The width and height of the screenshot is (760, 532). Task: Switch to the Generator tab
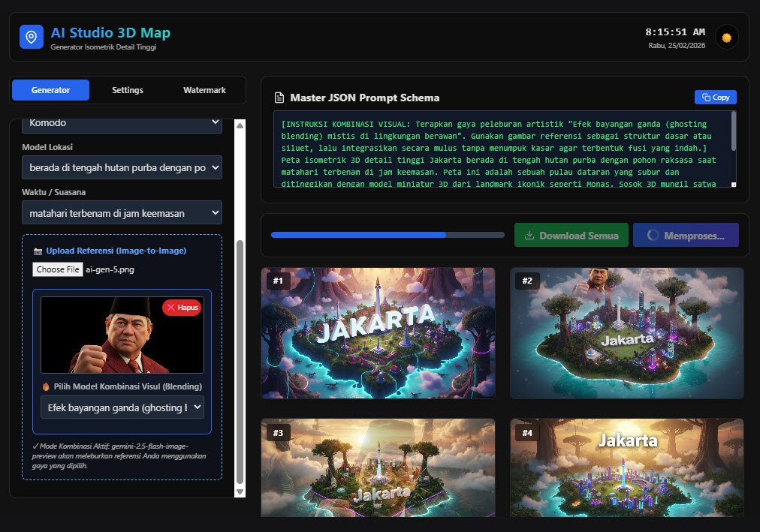click(x=50, y=90)
